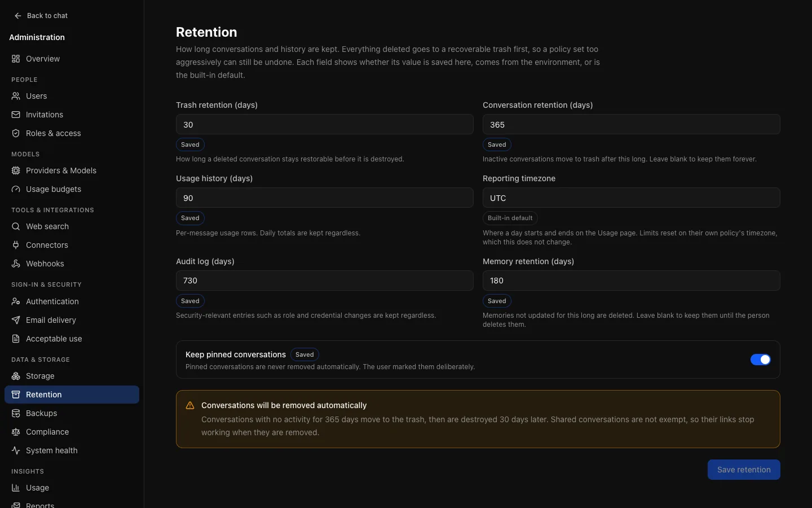The height and width of the screenshot is (508, 812).
Task: Click the Compliance scales icon
Action: [x=16, y=432]
